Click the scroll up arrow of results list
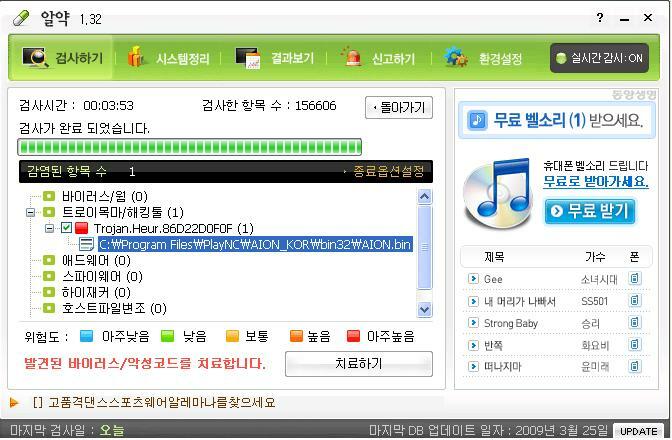This screenshot has width=672, height=440. (424, 197)
